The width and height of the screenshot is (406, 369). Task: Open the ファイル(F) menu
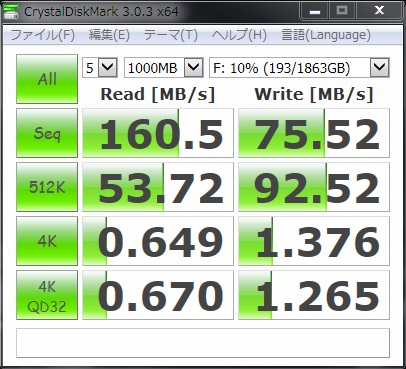pyautogui.click(x=43, y=35)
